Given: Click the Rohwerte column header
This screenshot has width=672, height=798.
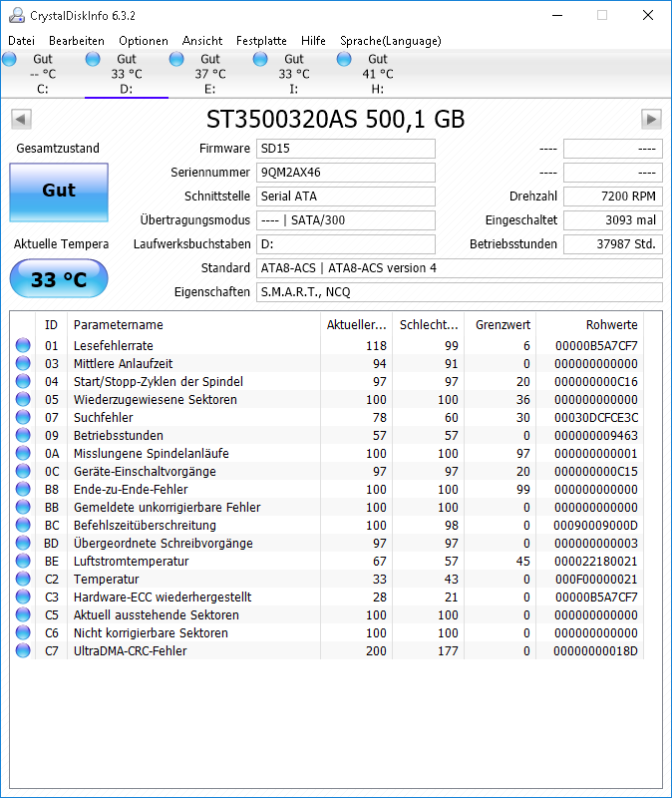Looking at the screenshot, I should [x=590, y=325].
